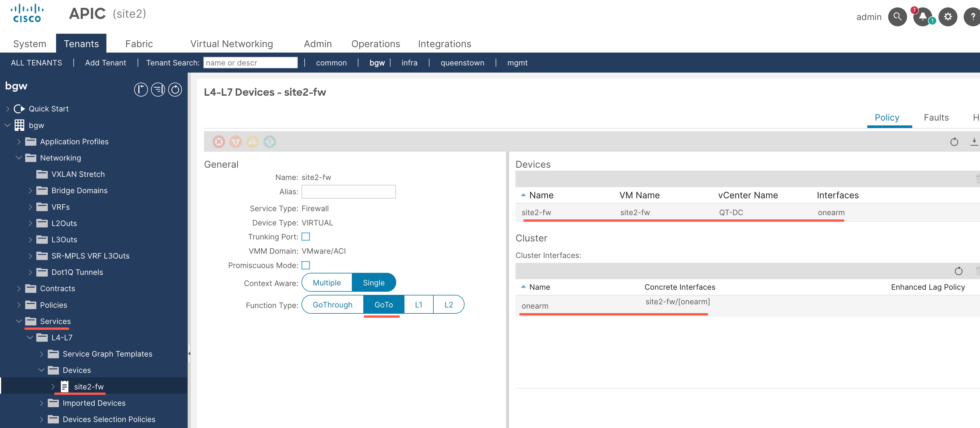Expand Application Profiles chevron
Viewport: 980px width, 428px height.
pos(19,141)
